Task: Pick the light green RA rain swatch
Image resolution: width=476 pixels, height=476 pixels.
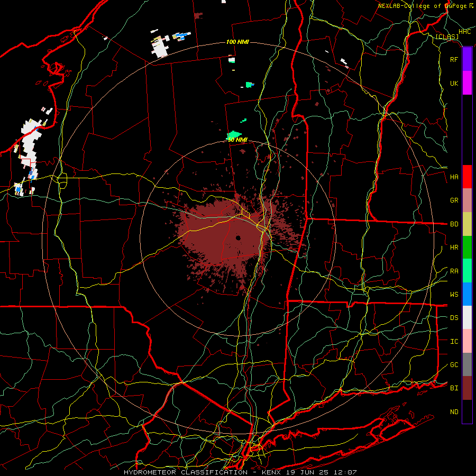Action: coord(467,271)
